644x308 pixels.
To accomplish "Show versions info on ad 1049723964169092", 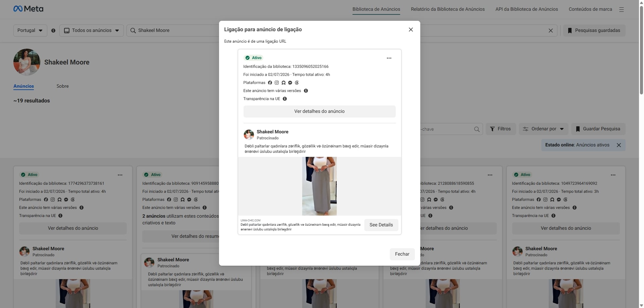I will [x=575, y=208].
